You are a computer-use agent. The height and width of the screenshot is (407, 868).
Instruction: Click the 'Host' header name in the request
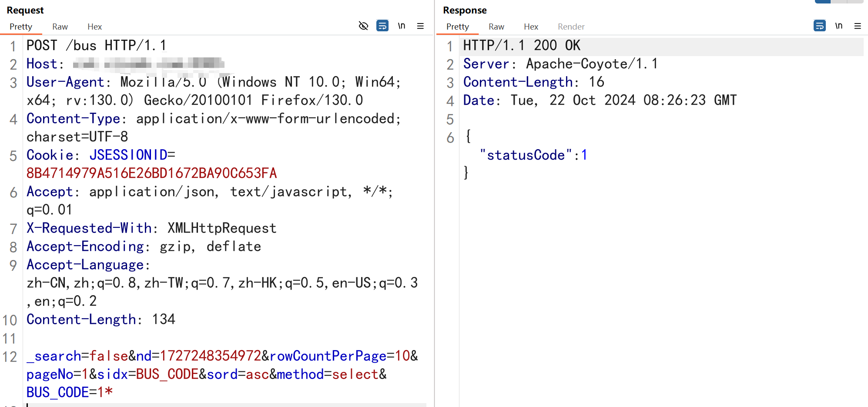coord(42,64)
